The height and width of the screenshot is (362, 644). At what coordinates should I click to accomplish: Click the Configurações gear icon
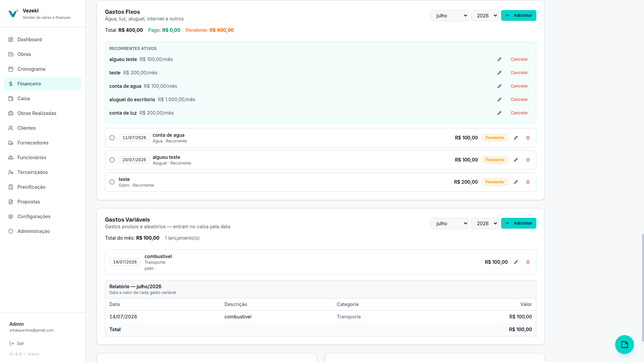(x=11, y=217)
